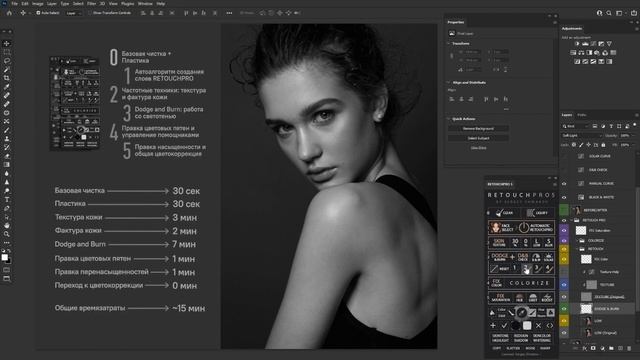This screenshot has height=360, width=640.
Task: Add a Photo Filter adjustment
Action: pos(597,53)
